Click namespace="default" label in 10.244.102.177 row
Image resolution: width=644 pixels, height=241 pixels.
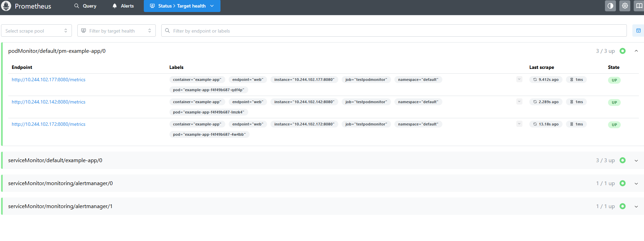(x=418, y=80)
